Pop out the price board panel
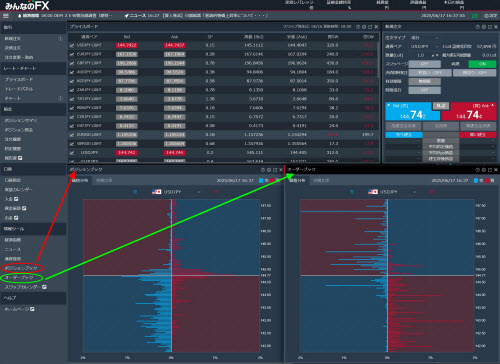Viewport: 500px width, 364px height. pyautogui.click(x=370, y=27)
